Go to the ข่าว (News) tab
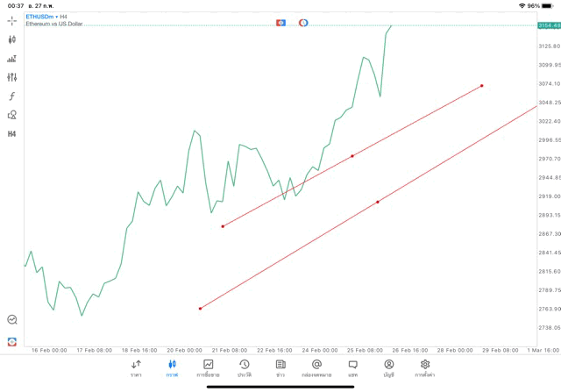This screenshot has height=392, width=561. (280, 368)
